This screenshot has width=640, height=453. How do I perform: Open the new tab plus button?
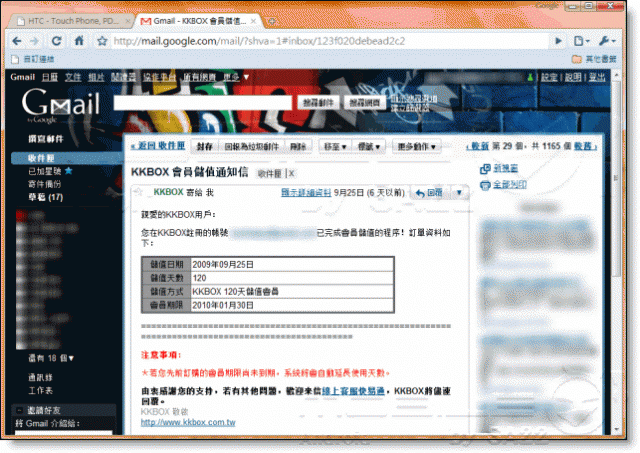click(272, 21)
